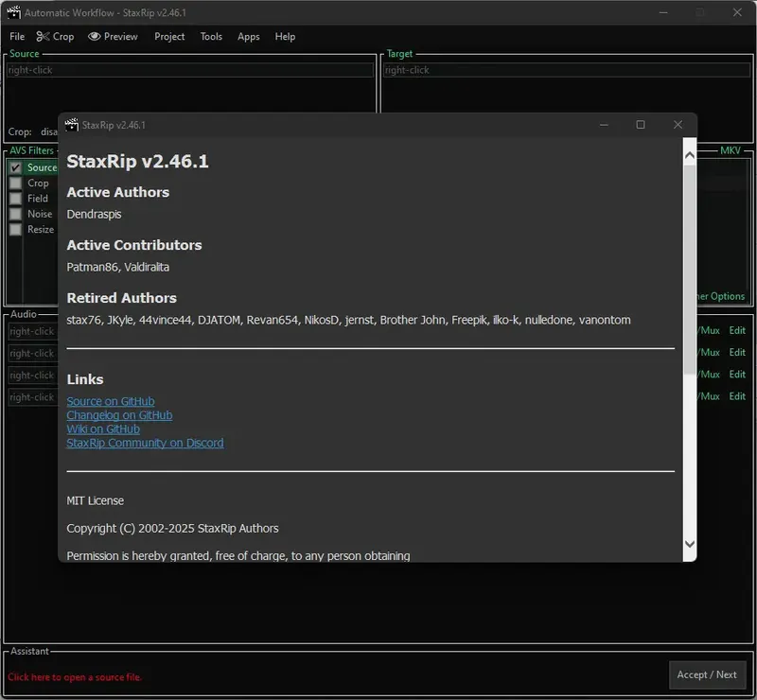Open the File menu
The height and width of the screenshot is (700, 757).
[x=17, y=37]
